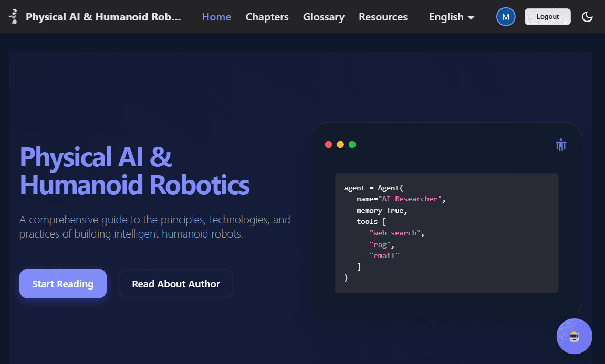Click Read About Author button
Viewport: 605px width, 364px height.
176,284
